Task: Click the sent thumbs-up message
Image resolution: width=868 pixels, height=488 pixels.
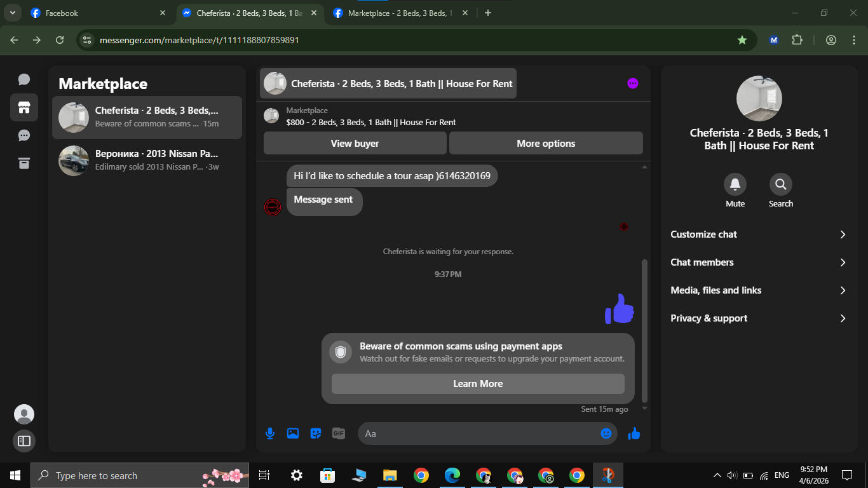Action: pyautogui.click(x=620, y=309)
